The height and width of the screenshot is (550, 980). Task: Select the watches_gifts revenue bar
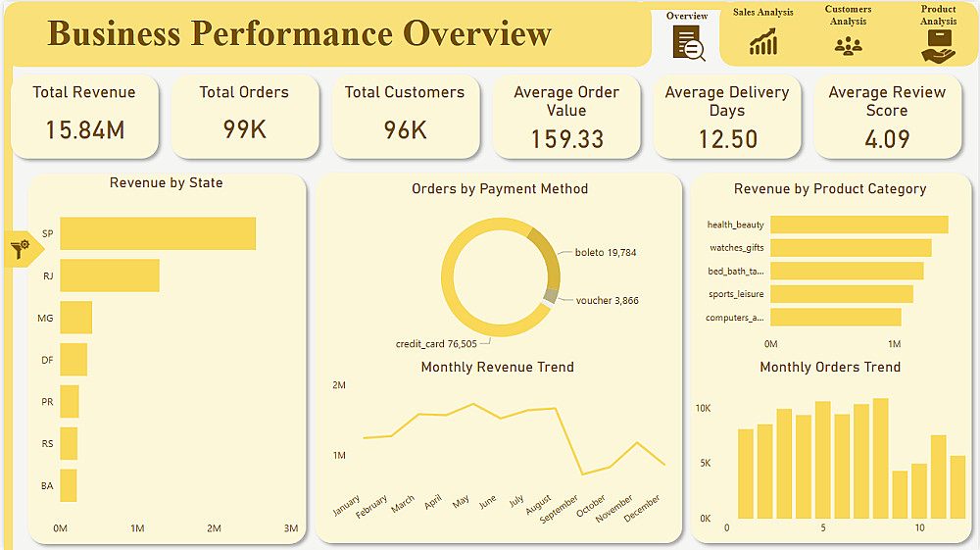pyautogui.click(x=851, y=247)
